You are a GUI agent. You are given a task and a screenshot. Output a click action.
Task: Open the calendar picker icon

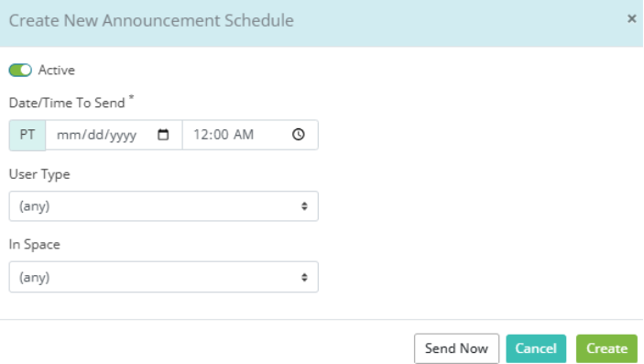[163, 135]
